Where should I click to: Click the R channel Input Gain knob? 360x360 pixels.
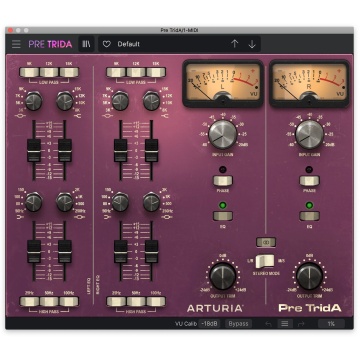(309, 134)
